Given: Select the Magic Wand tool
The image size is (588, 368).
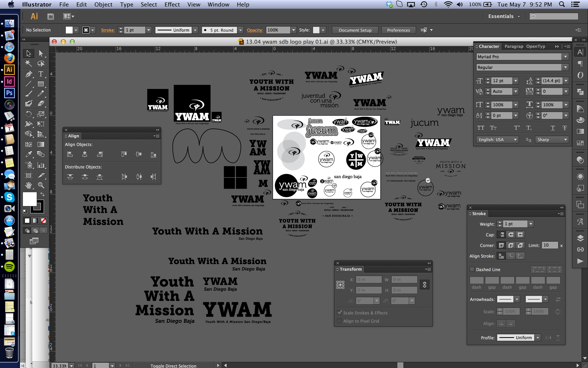Looking at the screenshot, I should point(28,64).
